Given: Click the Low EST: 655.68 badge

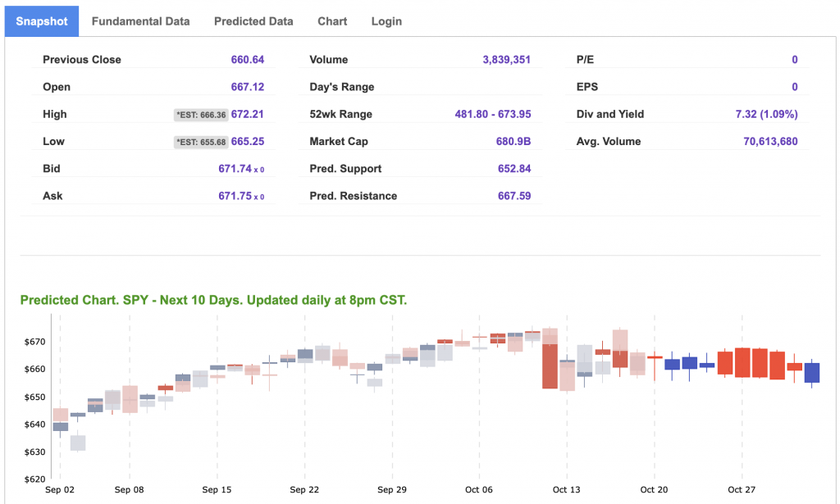Looking at the screenshot, I should pos(200,142).
